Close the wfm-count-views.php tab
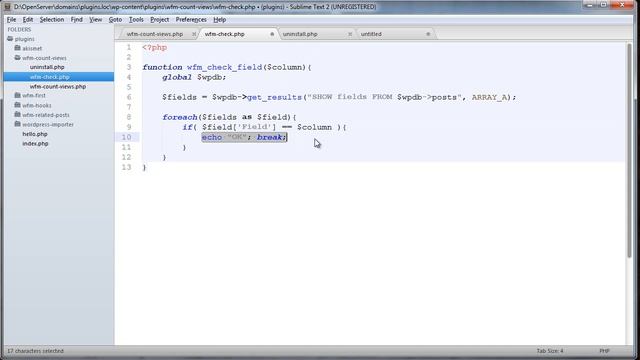 click(x=194, y=34)
